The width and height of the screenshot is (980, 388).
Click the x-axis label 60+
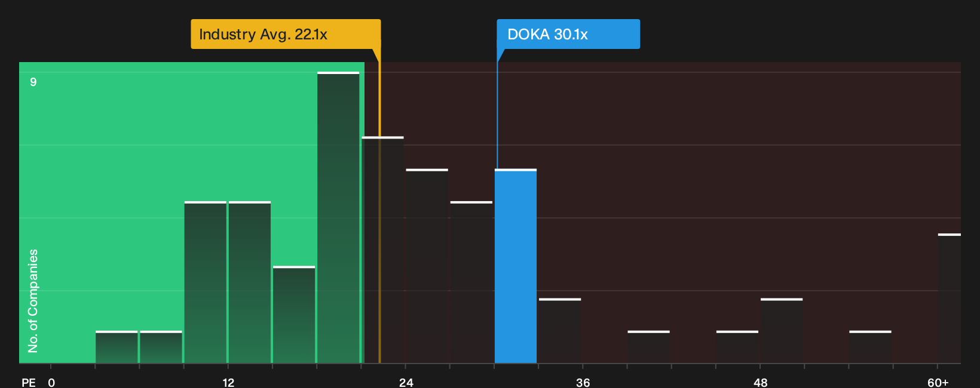[938, 382]
